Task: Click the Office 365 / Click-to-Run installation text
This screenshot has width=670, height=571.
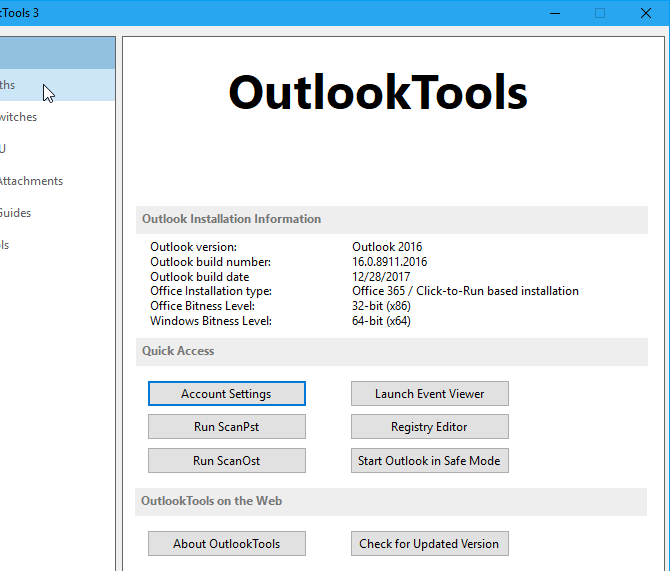Action: click(x=465, y=291)
